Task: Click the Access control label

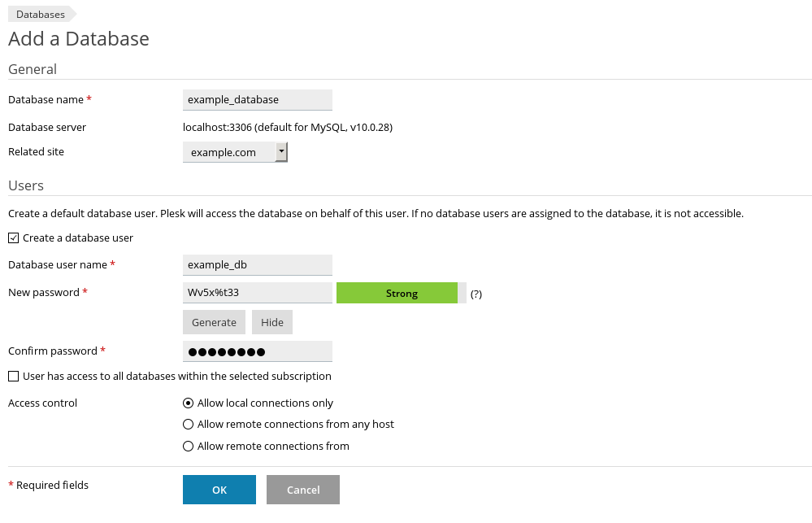Action: tap(42, 403)
